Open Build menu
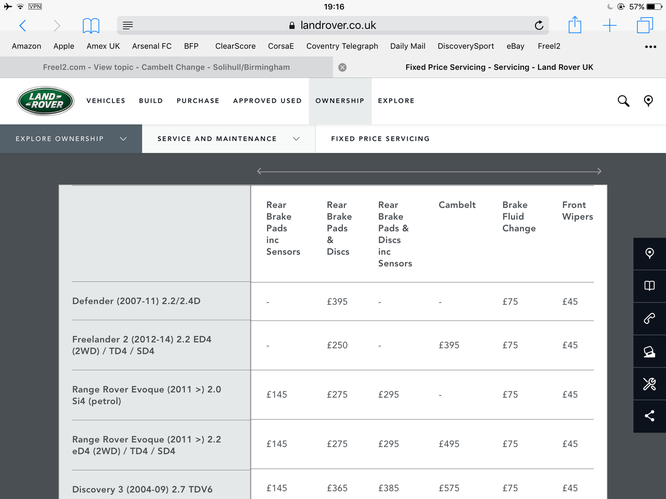 pos(151,101)
